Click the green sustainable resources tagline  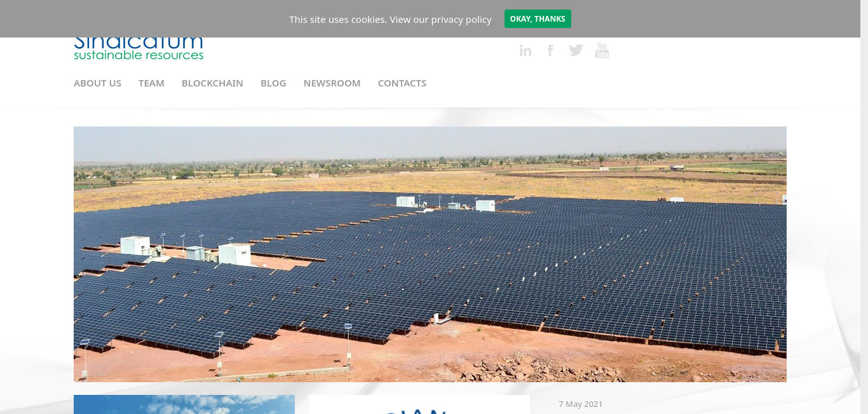(139, 55)
